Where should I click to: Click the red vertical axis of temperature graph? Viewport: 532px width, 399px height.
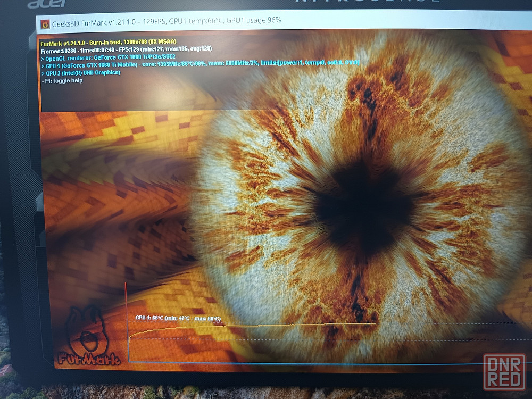[x=126, y=319]
